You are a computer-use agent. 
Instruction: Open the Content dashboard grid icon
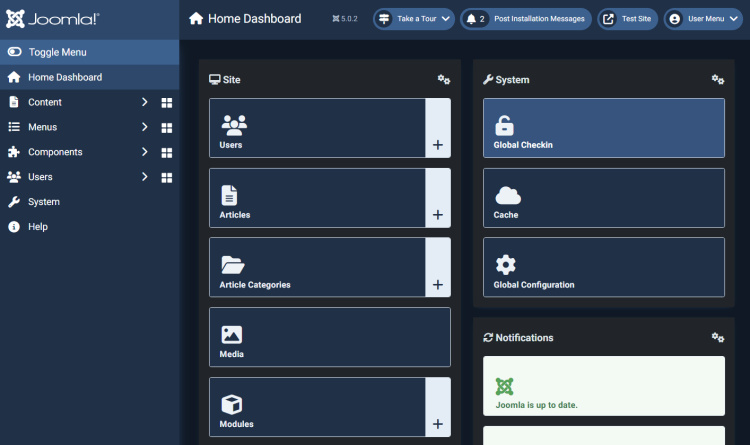tap(167, 102)
